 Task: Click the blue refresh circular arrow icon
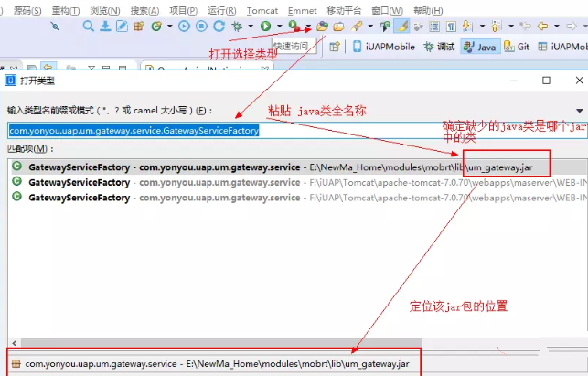coord(219,26)
